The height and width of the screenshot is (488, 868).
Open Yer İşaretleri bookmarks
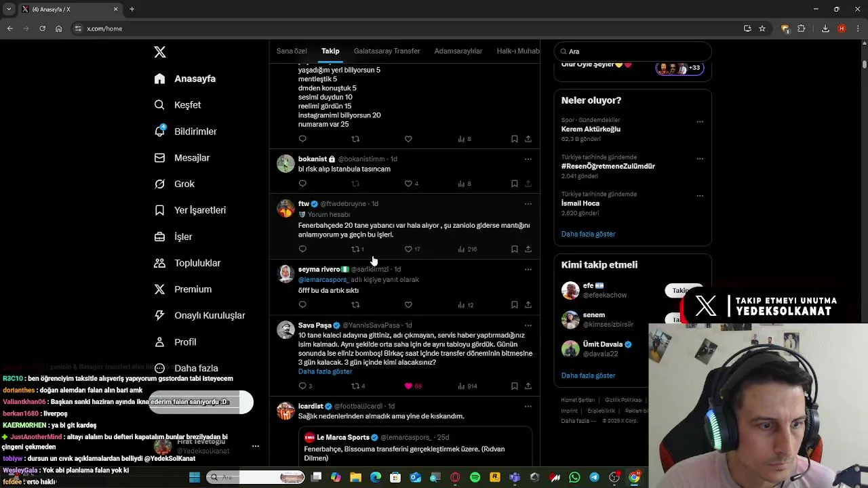tap(189, 210)
